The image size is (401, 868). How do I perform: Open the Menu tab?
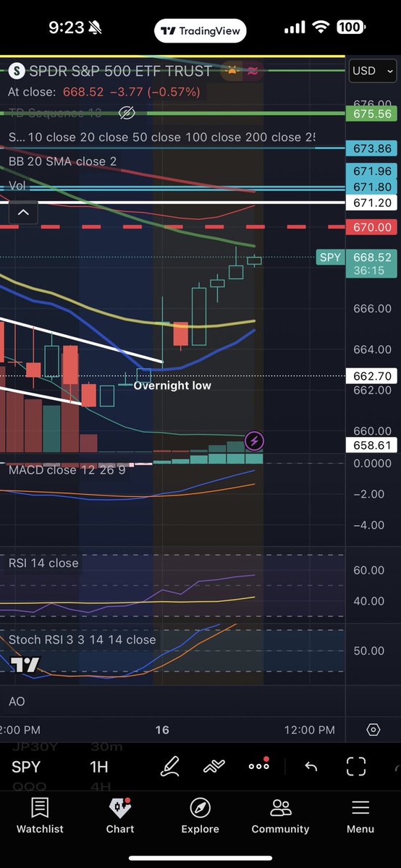[x=360, y=816]
